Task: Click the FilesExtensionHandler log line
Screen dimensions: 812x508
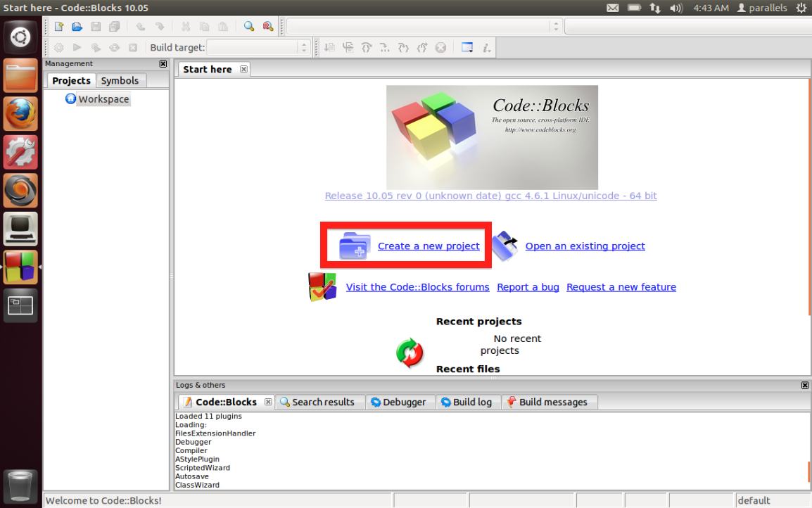Action: tap(215, 433)
